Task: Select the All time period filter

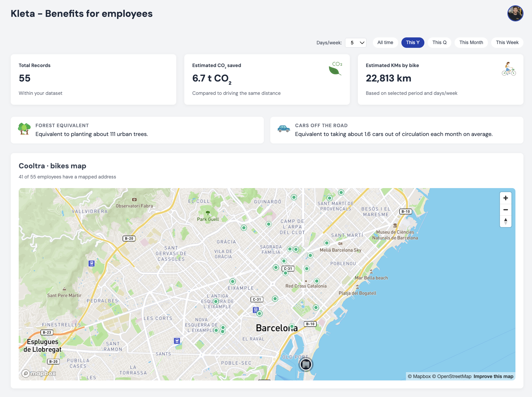Action: (385, 42)
